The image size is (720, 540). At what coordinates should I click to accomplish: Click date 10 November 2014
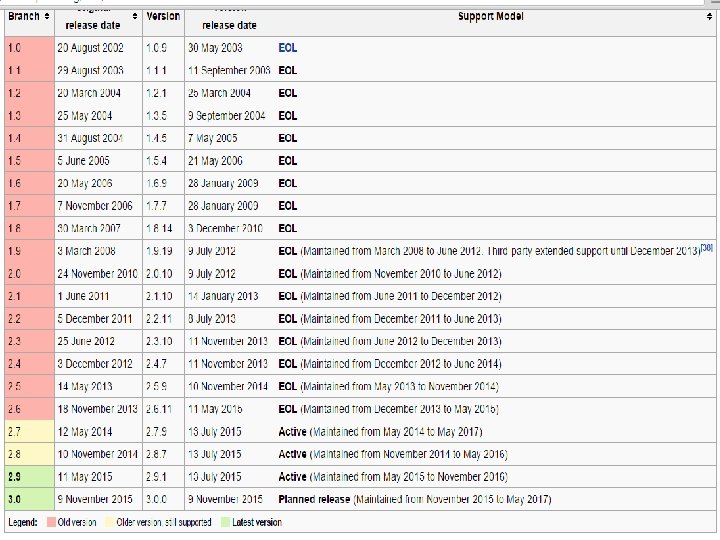[x=97, y=454]
